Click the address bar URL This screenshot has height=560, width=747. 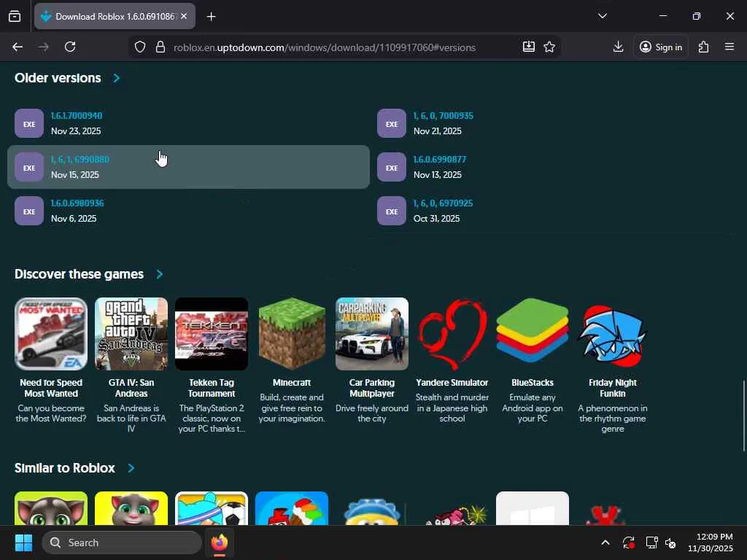(x=325, y=47)
